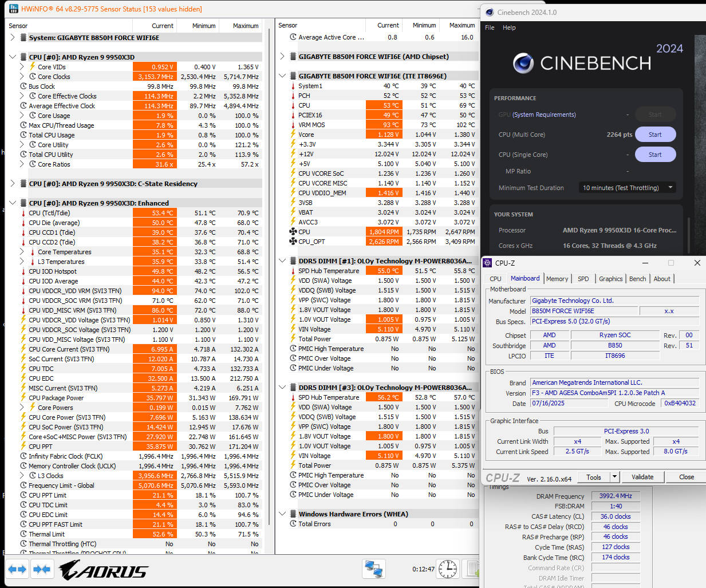Image resolution: width=706 pixels, height=588 pixels.
Task: Switch to the SPD tab in CPU-Z
Action: [x=583, y=279]
